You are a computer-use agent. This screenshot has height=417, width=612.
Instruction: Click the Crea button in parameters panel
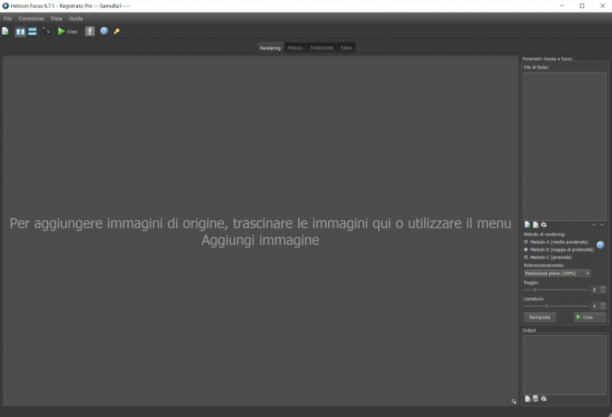(x=589, y=317)
